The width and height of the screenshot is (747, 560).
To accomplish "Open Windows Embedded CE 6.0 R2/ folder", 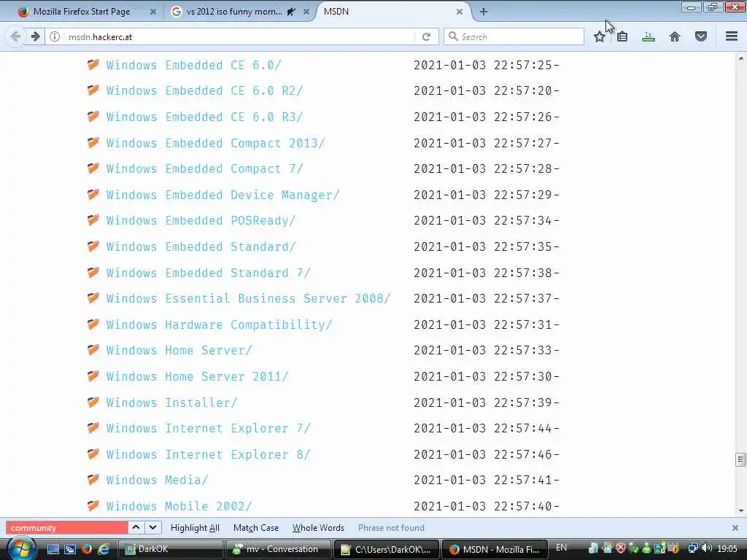I will 204,91.
